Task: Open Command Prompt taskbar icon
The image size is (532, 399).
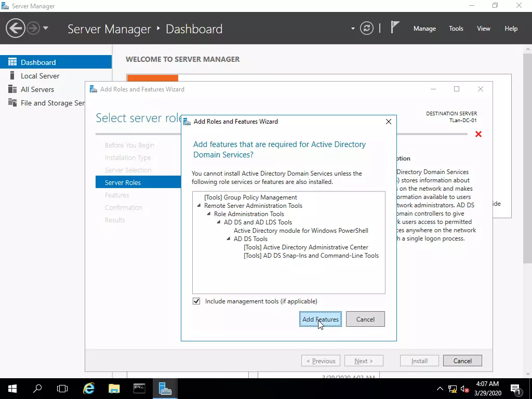Action: pos(139,389)
